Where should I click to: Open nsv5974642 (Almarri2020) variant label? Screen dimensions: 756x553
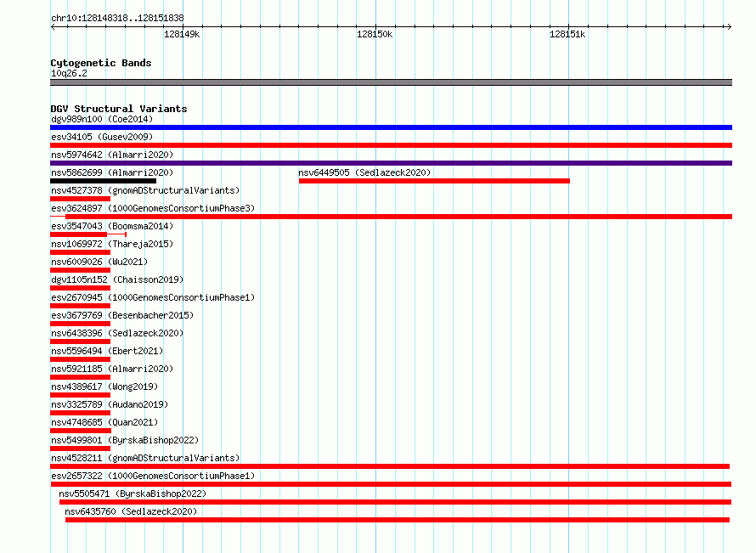[x=112, y=155]
